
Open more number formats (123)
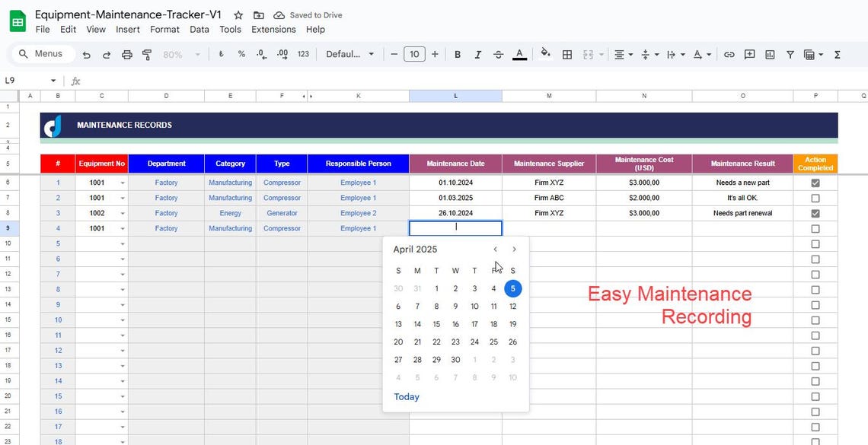(x=303, y=54)
